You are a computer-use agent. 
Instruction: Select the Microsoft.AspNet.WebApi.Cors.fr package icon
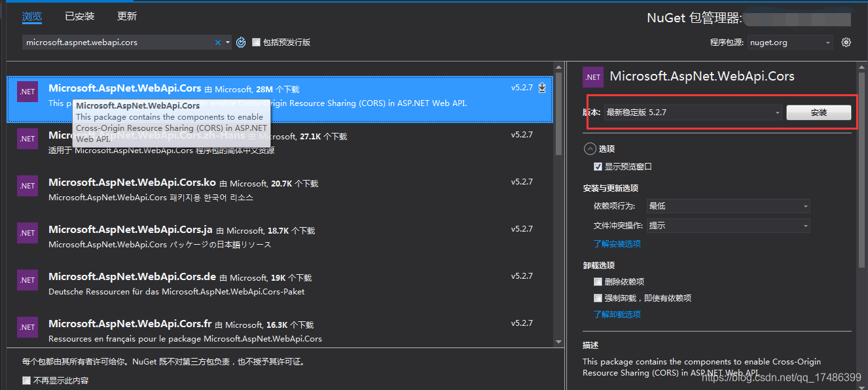point(27,327)
